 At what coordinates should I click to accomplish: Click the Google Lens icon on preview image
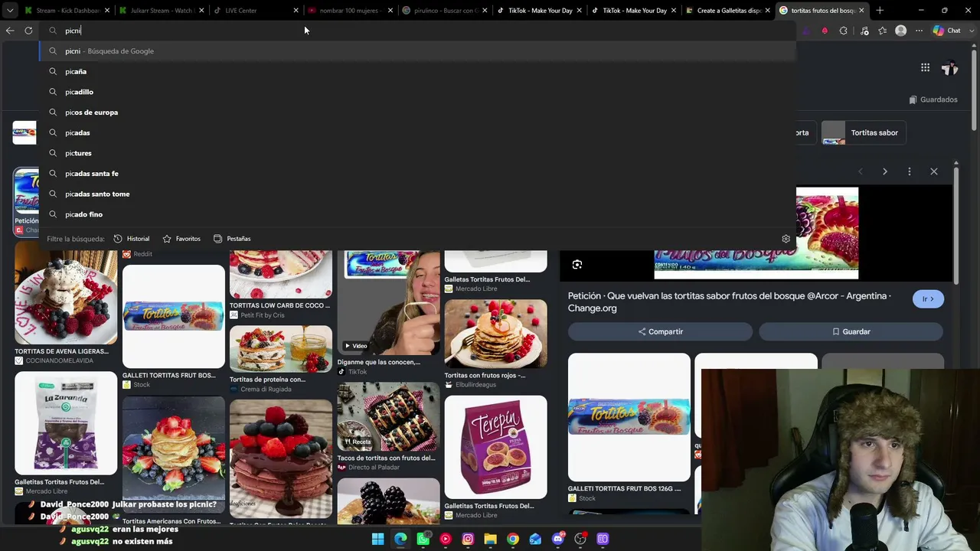(577, 265)
